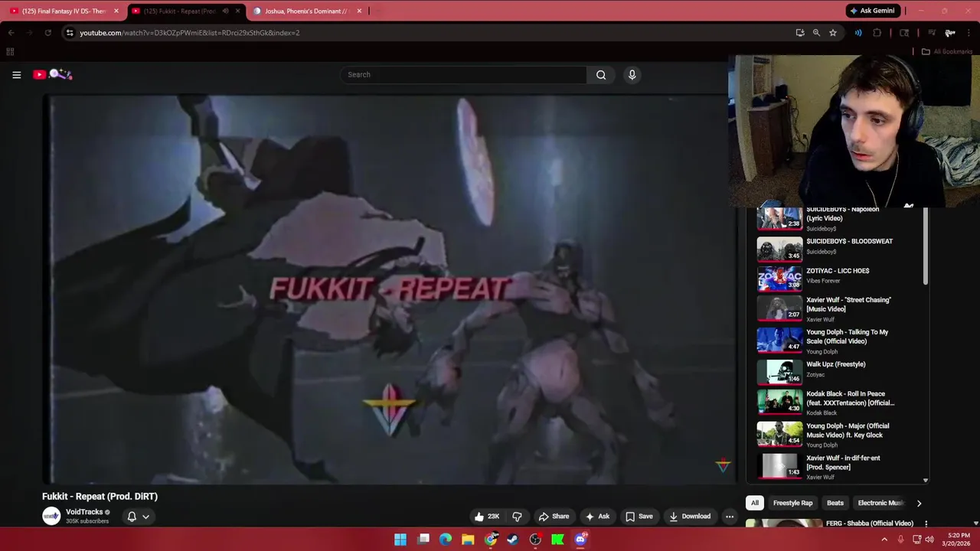980x551 pixels.
Task: Open the zoom magnifier in address bar
Action: point(816,33)
